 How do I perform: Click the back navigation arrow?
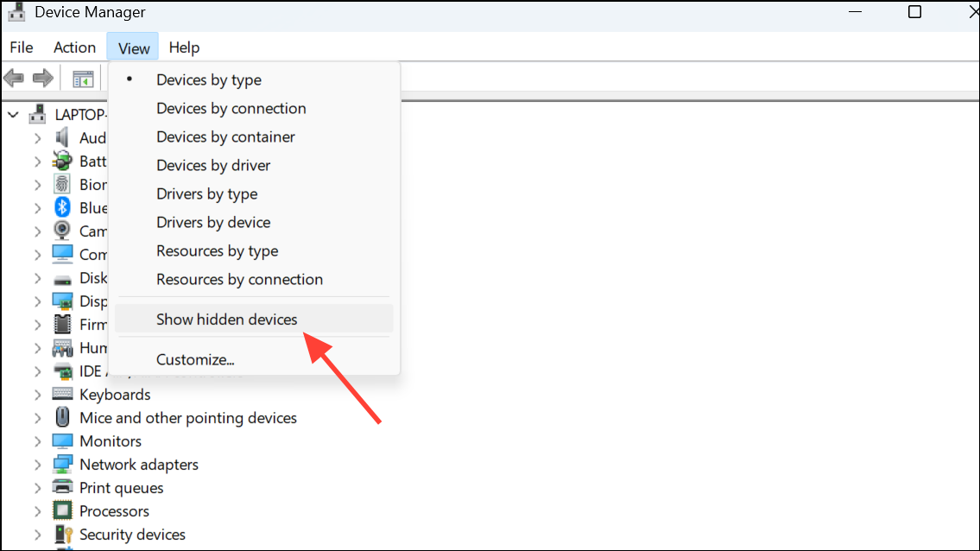coord(14,78)
